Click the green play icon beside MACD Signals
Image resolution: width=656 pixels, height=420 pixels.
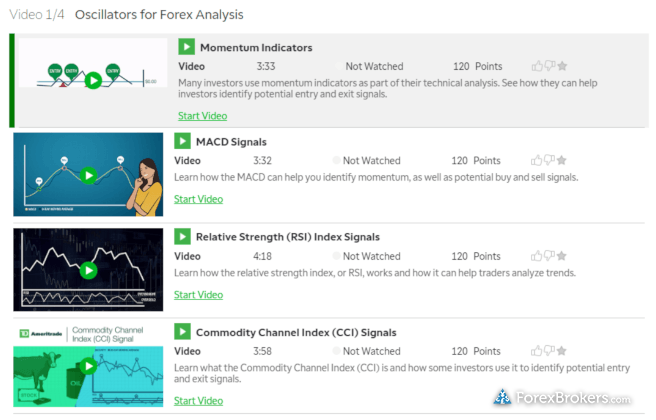click(182, 141)
